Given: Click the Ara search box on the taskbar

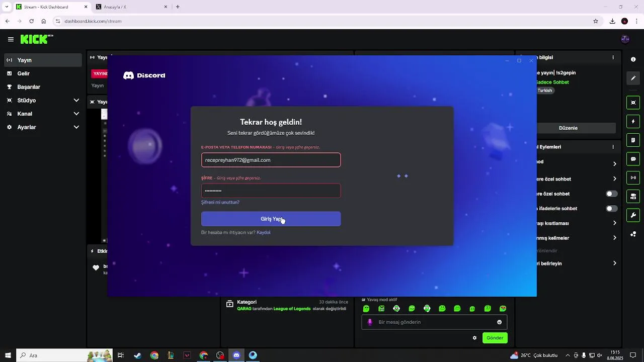Looking at the screenshot, I should (x=64, y=355).
